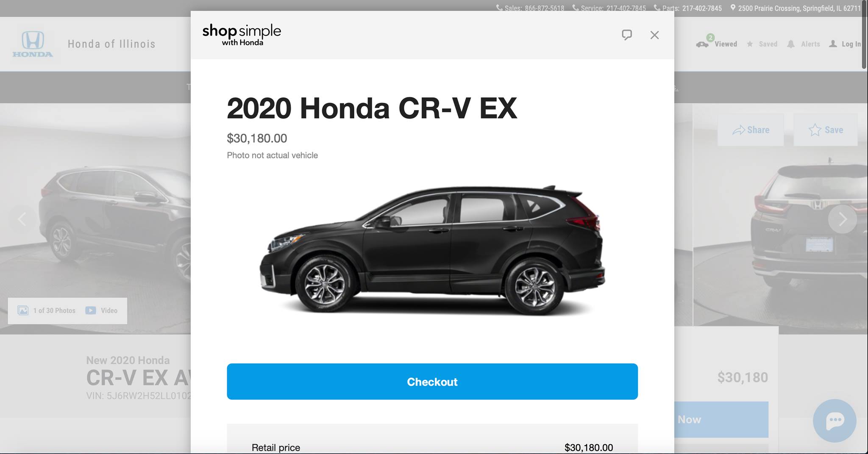Close the Shop Simple modal
This screenshot has height=454, width=868.
pyautogui.click(x=654, y=35)
